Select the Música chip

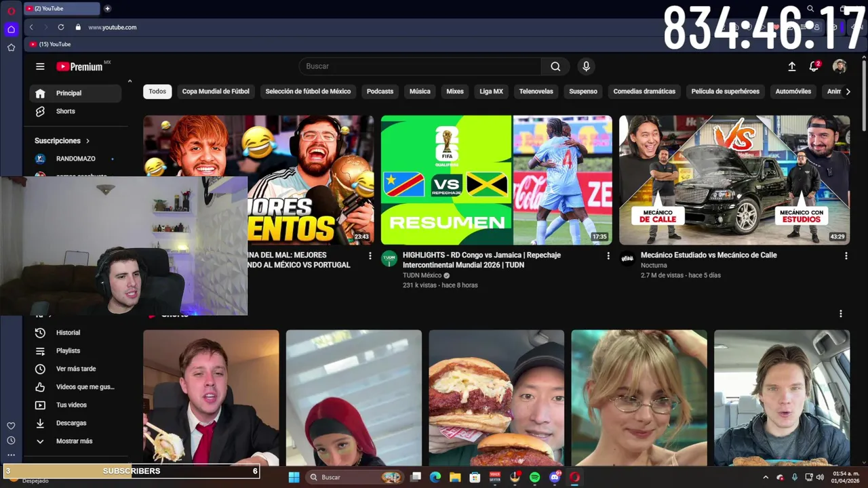coord(420,91)
